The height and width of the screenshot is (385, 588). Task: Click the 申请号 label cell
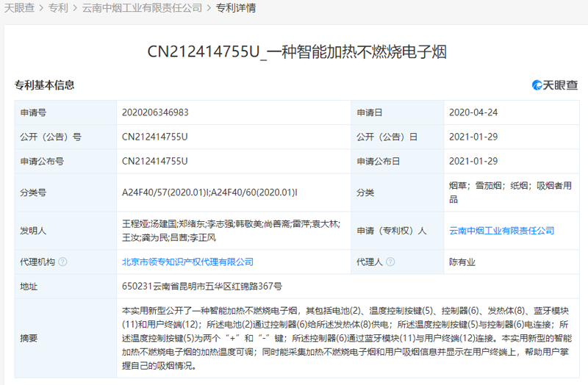(65, 112)
